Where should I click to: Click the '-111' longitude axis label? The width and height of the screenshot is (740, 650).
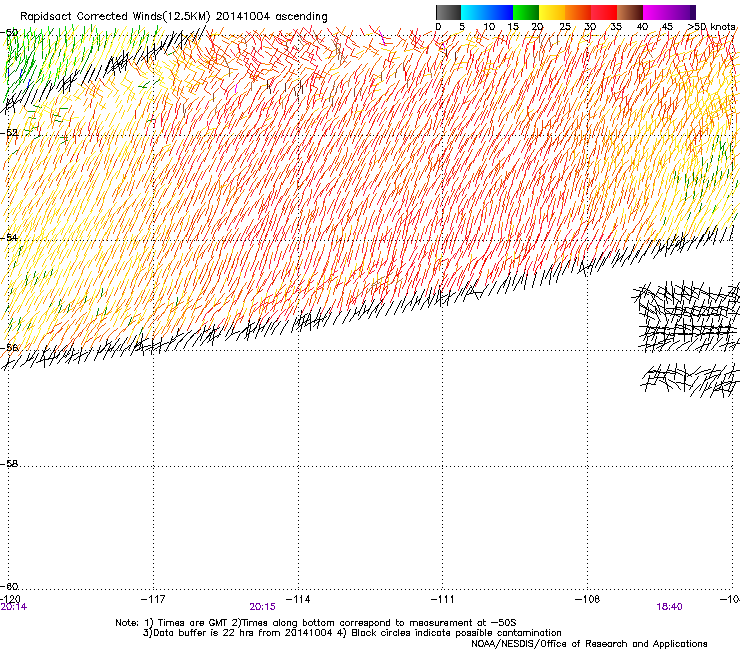point(443,599)
